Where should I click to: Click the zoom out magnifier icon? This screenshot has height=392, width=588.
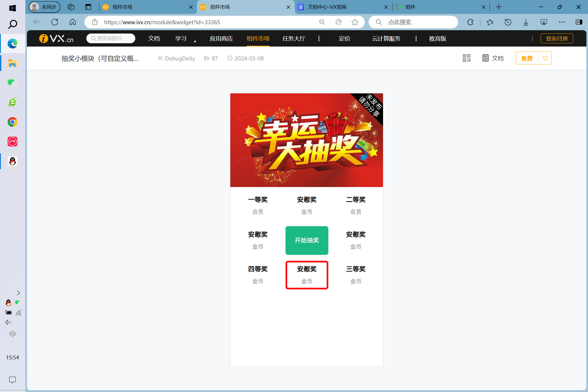pos(322,22)
